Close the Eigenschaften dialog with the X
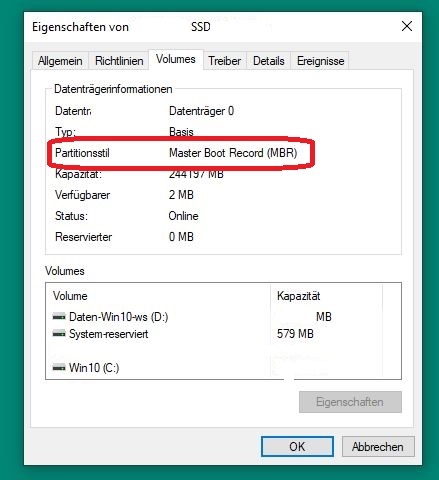Image resolution: width=439 pixels, height=480 pixels. tap(407, 26)
